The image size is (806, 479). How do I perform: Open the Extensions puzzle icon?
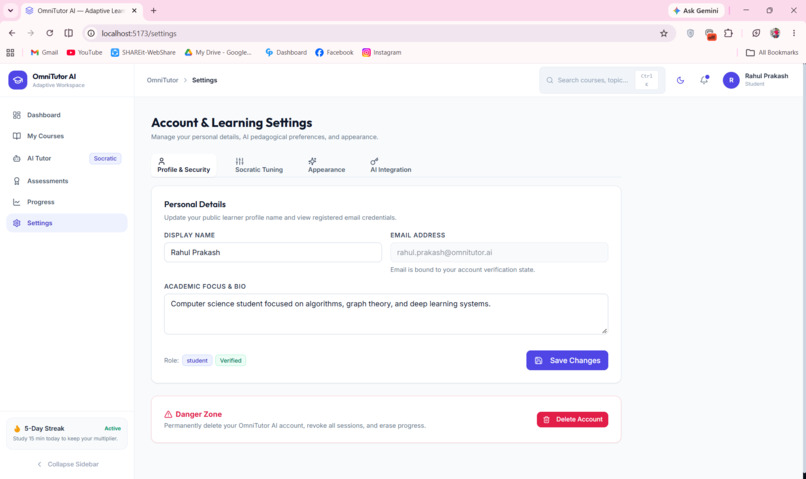[x=728, y=33]
